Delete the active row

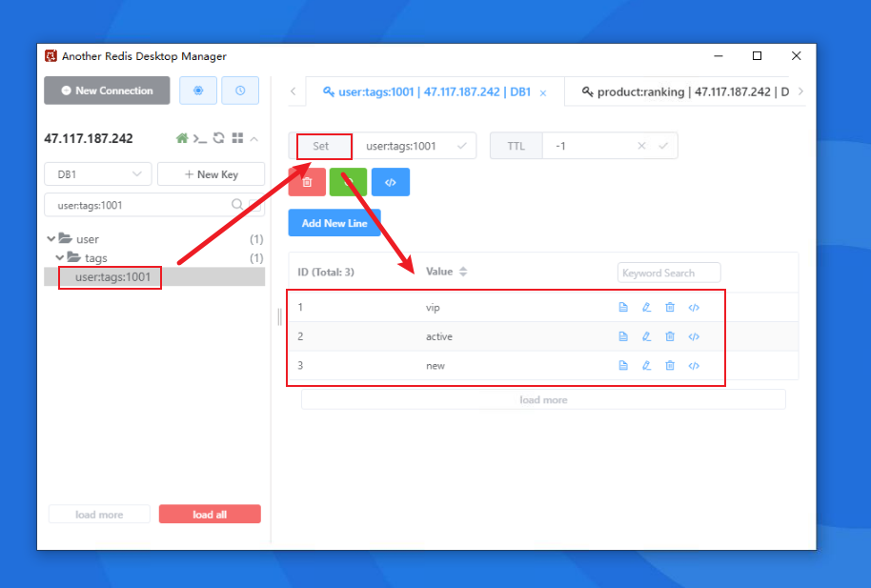(670, 336)
